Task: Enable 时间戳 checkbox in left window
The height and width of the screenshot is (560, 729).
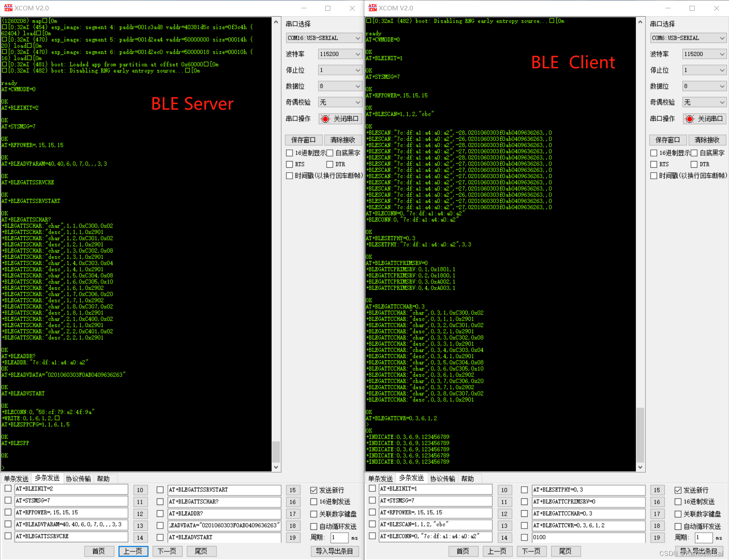Action: pyautogui.click(x=289, y=176)
